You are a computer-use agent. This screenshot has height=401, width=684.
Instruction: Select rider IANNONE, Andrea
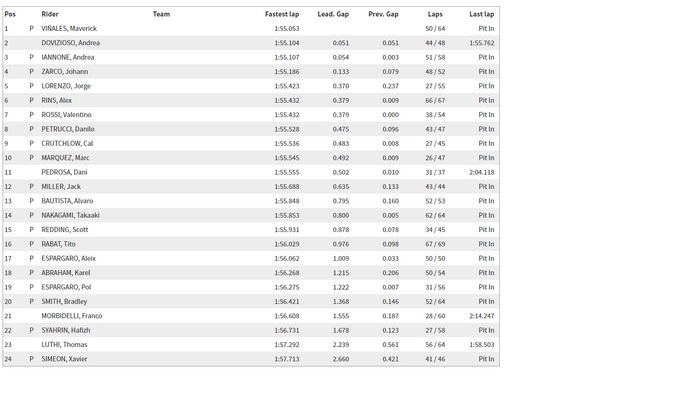68,57
